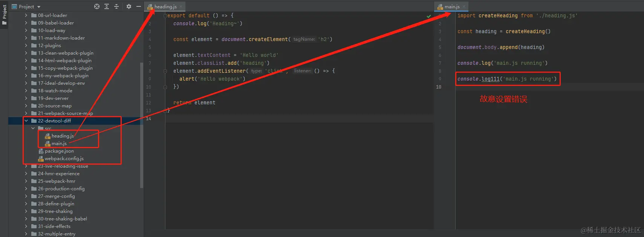Close the main.js tab
Screen dimensions: 644x237
(464, 6)
